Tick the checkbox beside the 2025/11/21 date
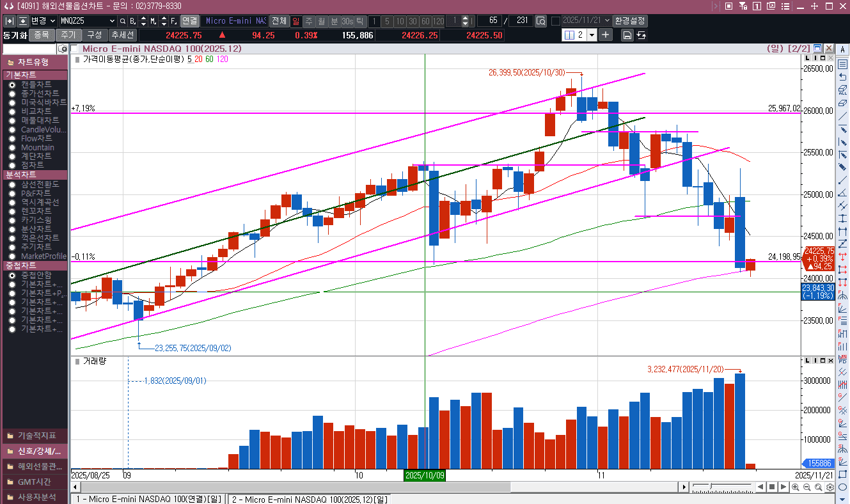 click(555, 21)
